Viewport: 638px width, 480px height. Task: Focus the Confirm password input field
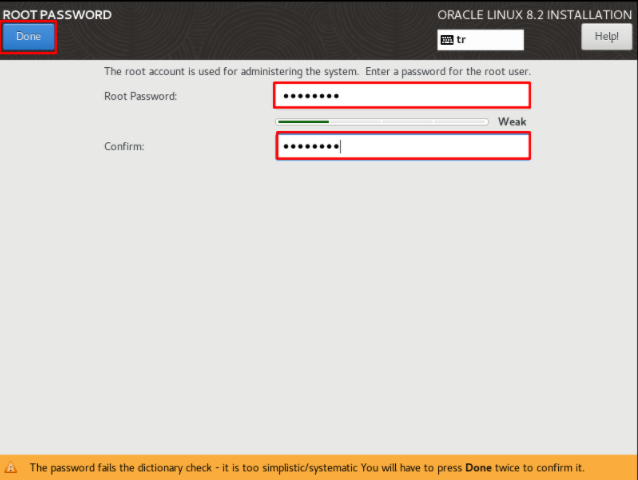pos(403,146)
